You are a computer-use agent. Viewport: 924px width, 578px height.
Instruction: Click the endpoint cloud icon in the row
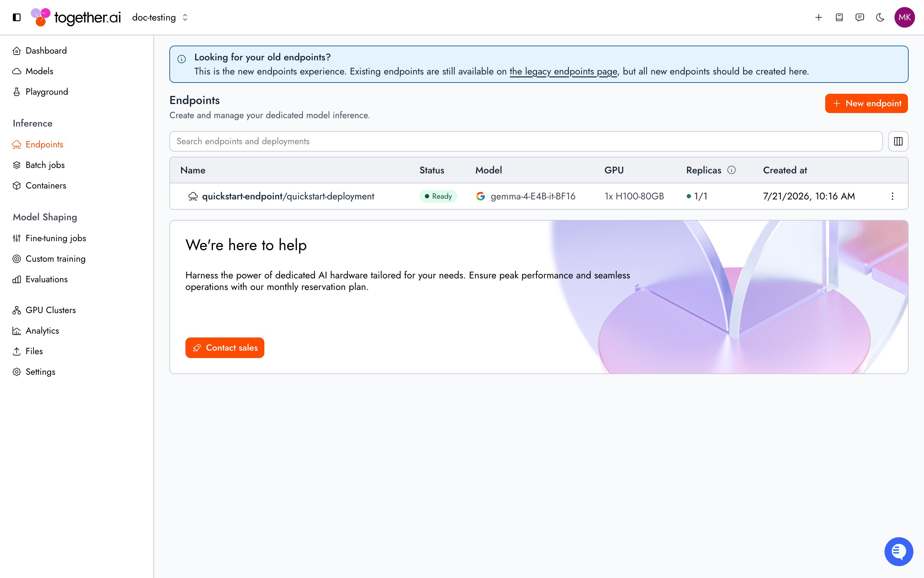193,197
